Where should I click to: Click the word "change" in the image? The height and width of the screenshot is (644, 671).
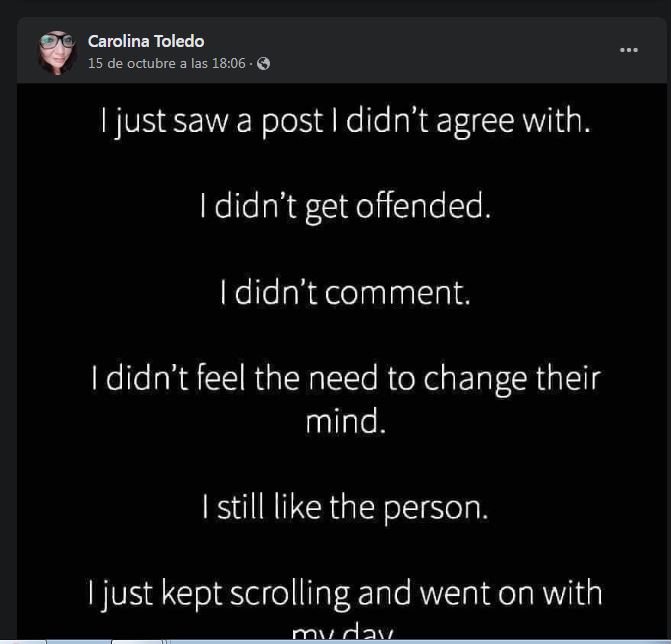pos(477,380)
